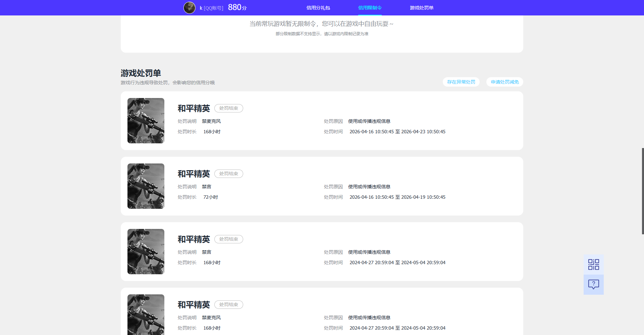Image resolution: width=644 pixels, height=335 pixels.
Task: Click 禁麦克风 text in the 2026-04-23 card
Action: [211, 121]
